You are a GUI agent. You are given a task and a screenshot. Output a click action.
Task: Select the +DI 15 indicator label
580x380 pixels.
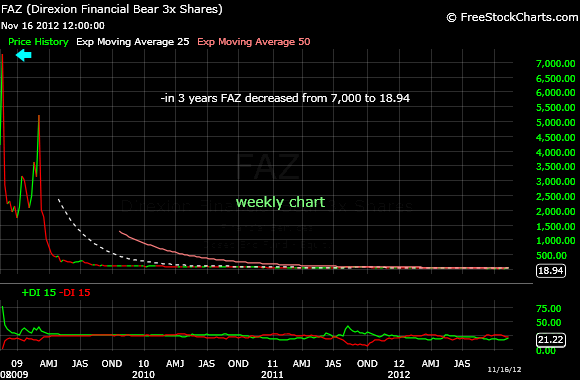(39, 293)
